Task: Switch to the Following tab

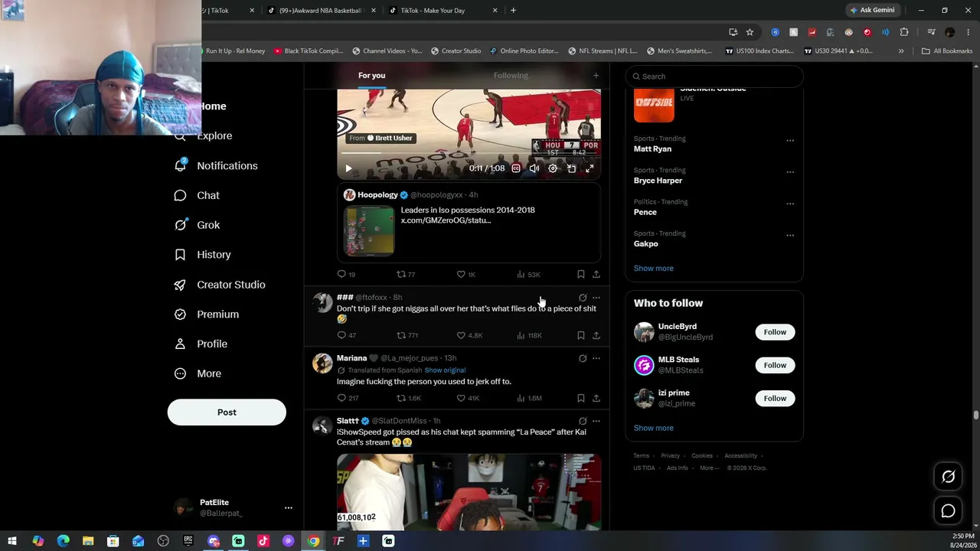Action: [x=511, y=75]
